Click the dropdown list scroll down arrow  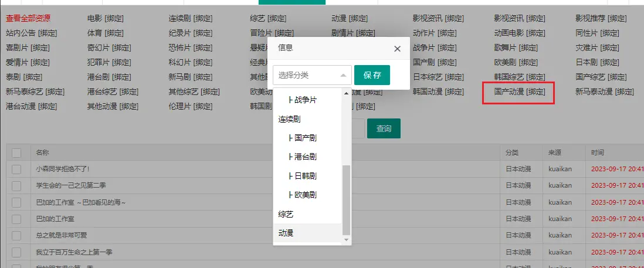point(346,239)
